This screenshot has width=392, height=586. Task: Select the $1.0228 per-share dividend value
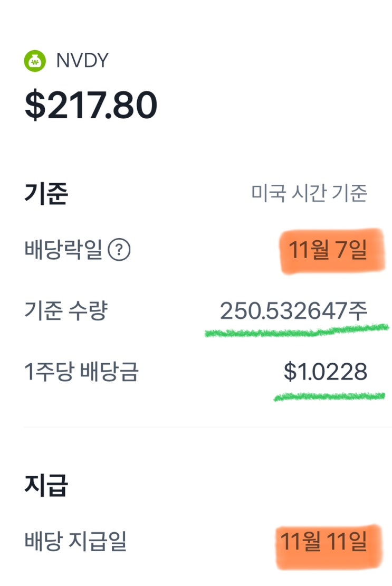[x=325, y=373]
